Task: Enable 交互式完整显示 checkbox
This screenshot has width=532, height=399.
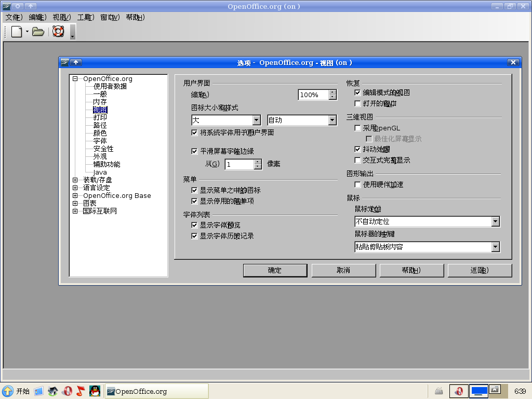Action: click(x=357, y=160)
